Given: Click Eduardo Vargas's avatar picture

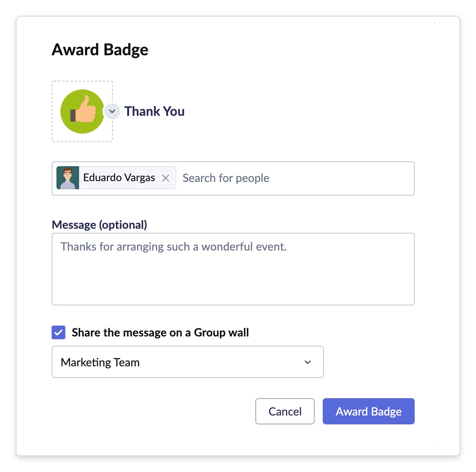Looking at the screenshot, I should point(68,178).
